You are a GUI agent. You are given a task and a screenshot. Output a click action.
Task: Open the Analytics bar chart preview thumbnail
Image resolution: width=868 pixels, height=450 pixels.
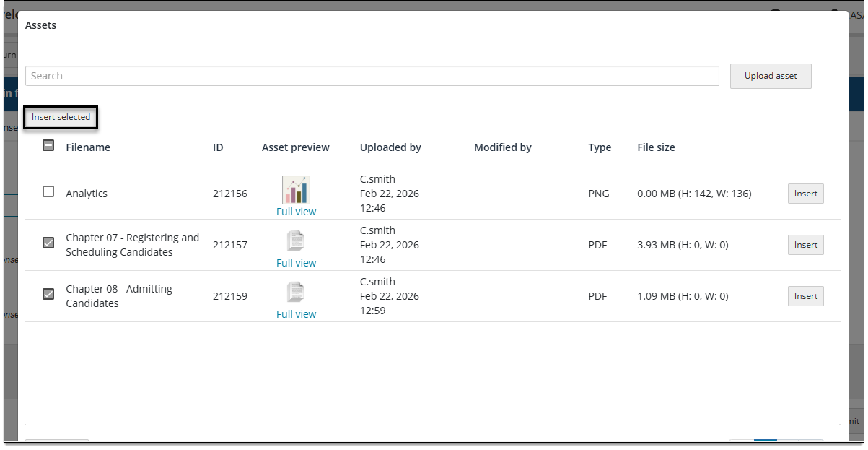point(296,190)
